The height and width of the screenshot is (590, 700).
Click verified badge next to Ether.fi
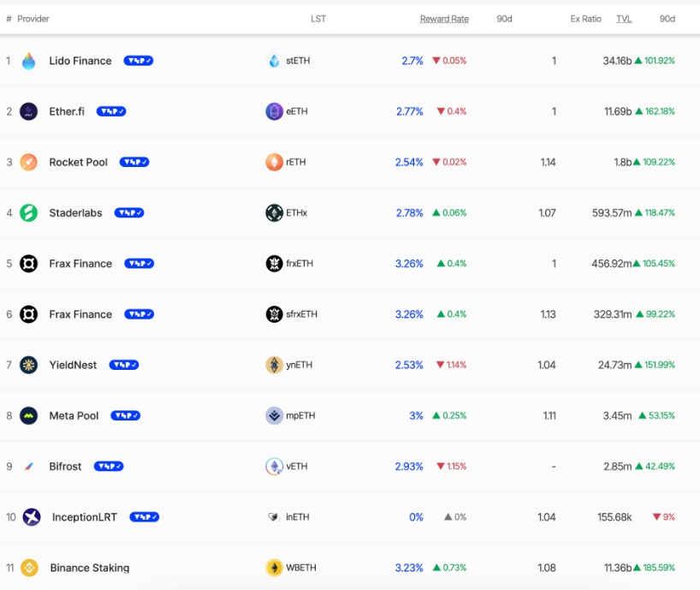coord(111,111)
